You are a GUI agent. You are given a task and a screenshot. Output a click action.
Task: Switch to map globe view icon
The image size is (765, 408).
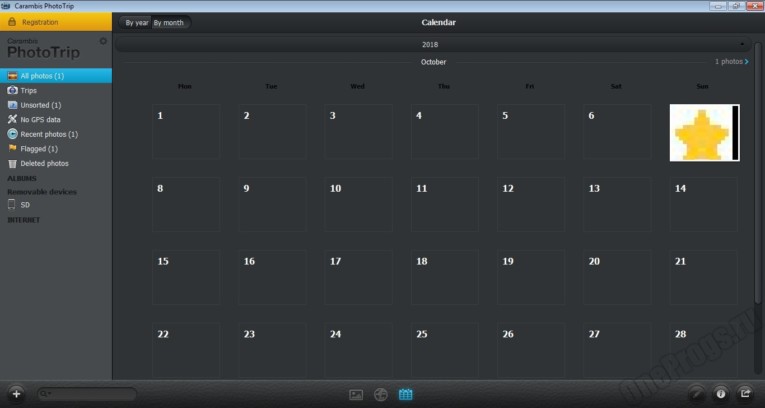tap(381, 394)
